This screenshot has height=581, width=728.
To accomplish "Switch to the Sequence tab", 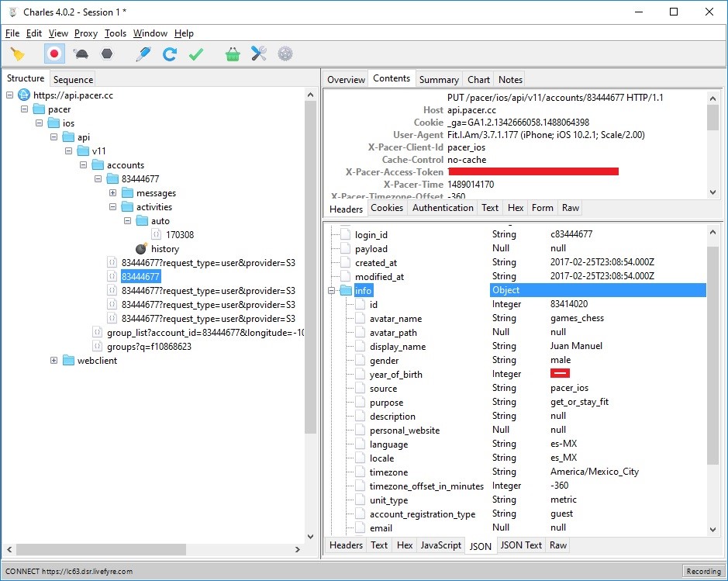I will click(x=73, y=79).
